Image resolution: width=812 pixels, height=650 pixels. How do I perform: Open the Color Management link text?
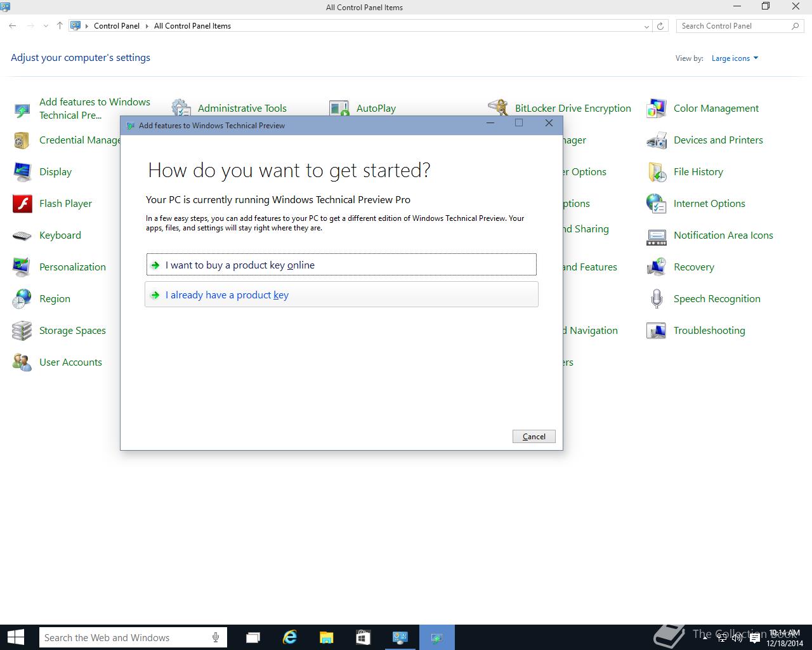[x=716, y=109]
